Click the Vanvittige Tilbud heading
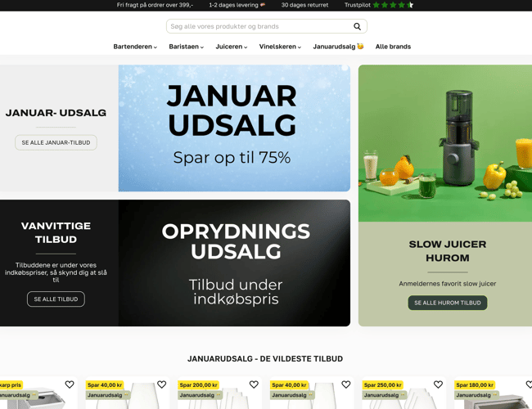The height and width of the screenshot is (409, 532). pos(56,232)
